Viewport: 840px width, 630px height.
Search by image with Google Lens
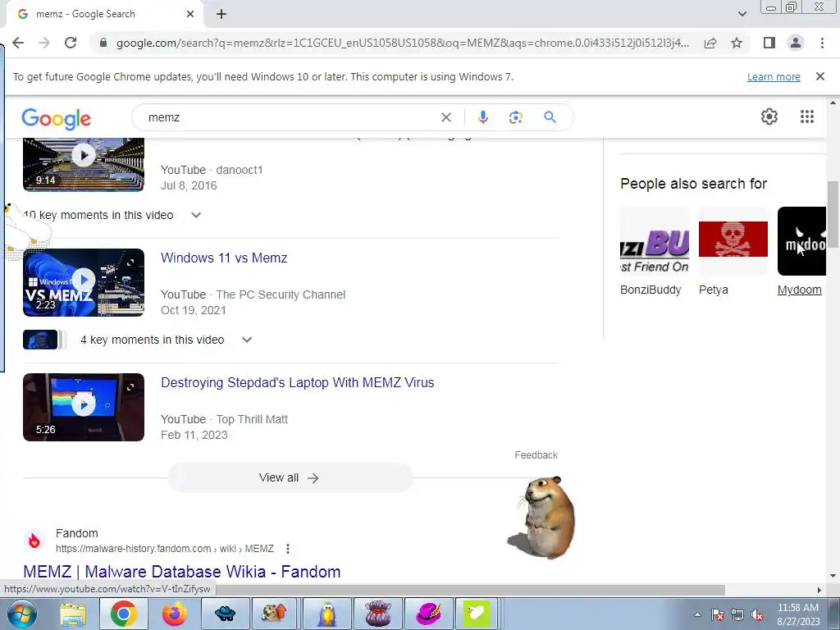coord(515,117)
